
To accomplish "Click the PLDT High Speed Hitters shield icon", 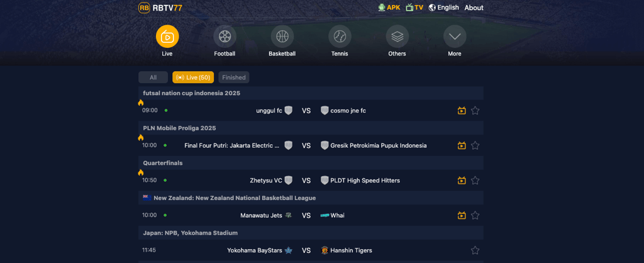I will (325, 181).
